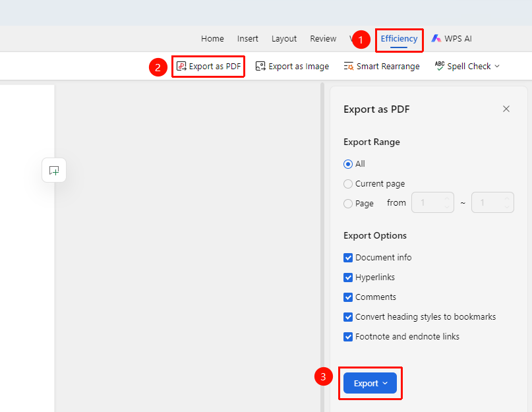The width and height of the screenshot is (532, 412).
Task: Click the WPS AI logo icon
Action: click(436, 38)
